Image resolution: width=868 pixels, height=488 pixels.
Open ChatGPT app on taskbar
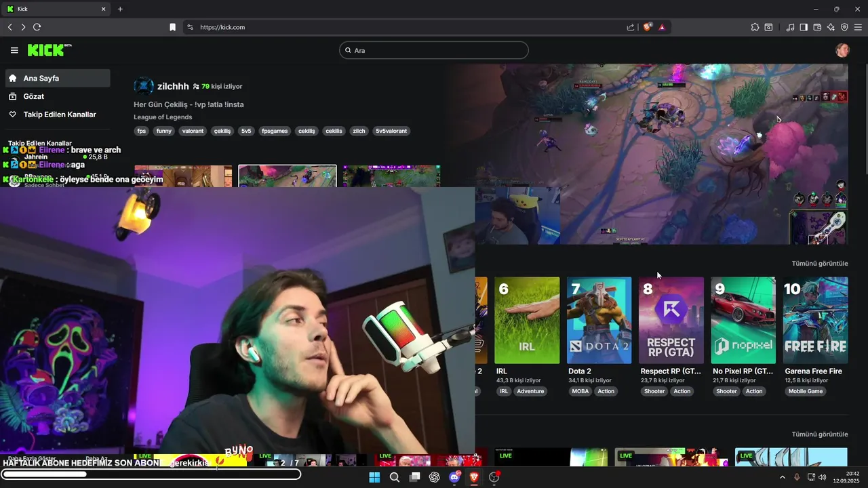[435, 477]
